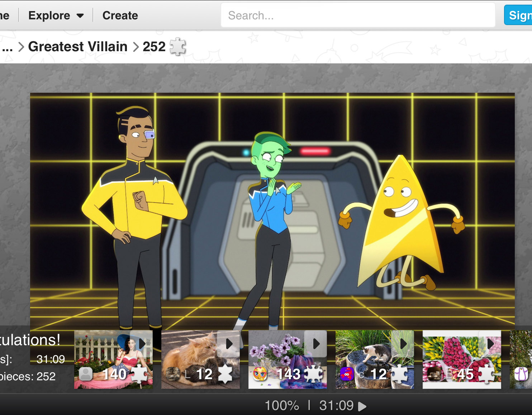Open the 140-piece woman puzzle thumbnail
This screenshot has width=532, height=415.
(113, 359)
